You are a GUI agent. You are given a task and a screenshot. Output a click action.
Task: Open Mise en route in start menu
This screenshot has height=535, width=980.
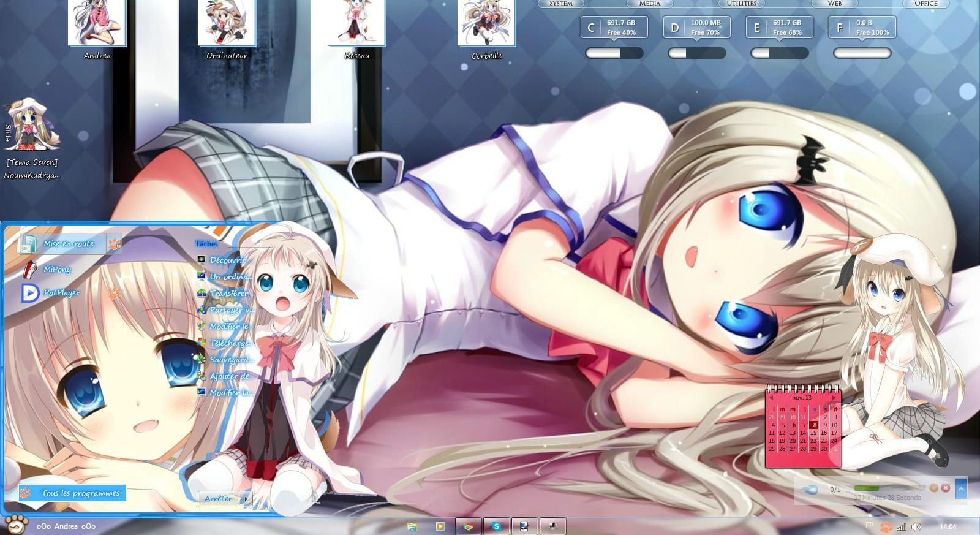(x=63, y=244)
